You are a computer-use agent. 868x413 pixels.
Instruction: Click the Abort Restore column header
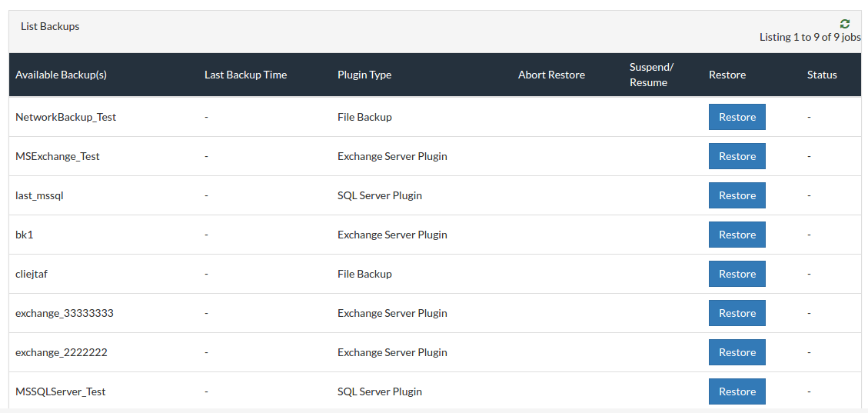tap(551, 75)
